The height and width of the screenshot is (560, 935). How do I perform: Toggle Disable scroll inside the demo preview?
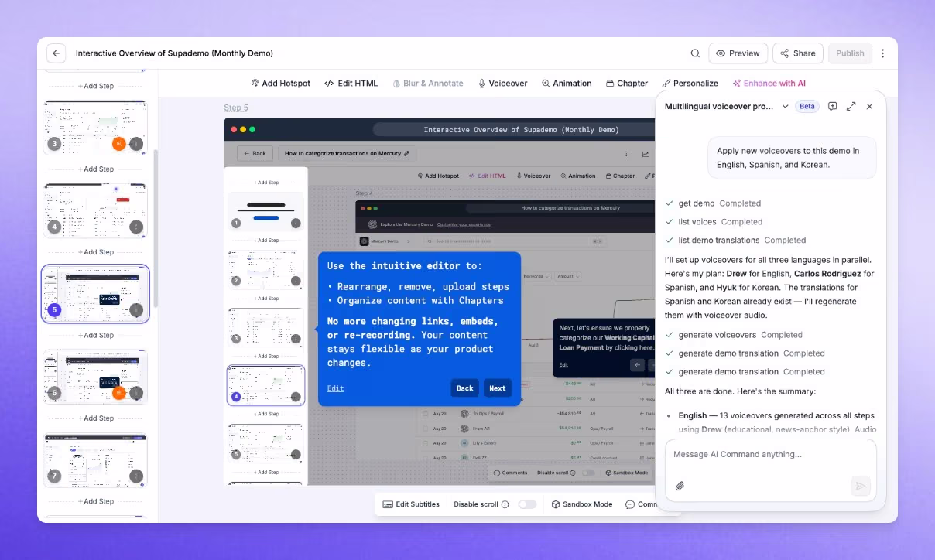(589, 473)
